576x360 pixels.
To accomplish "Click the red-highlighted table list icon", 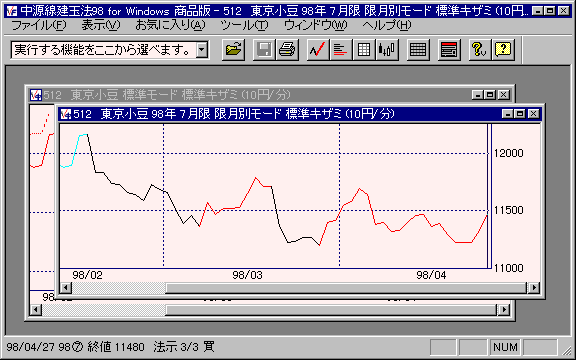I will [x=449, y=49].
